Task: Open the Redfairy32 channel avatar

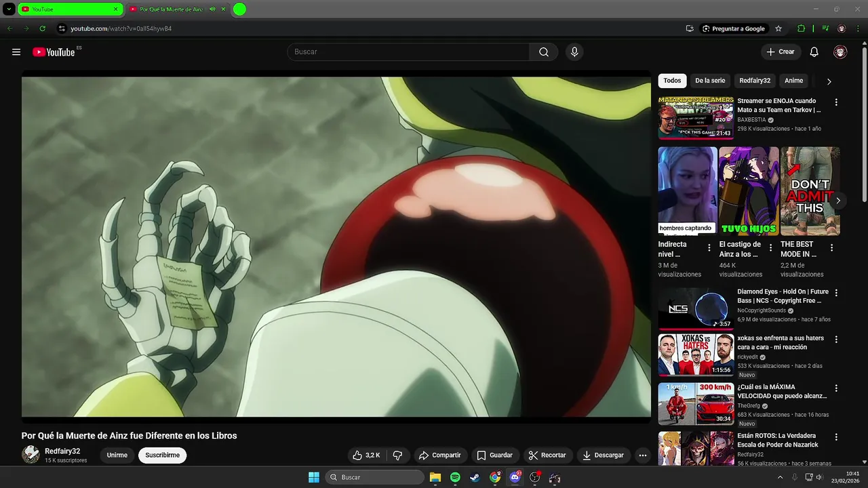Action: (x=31, y=455)
